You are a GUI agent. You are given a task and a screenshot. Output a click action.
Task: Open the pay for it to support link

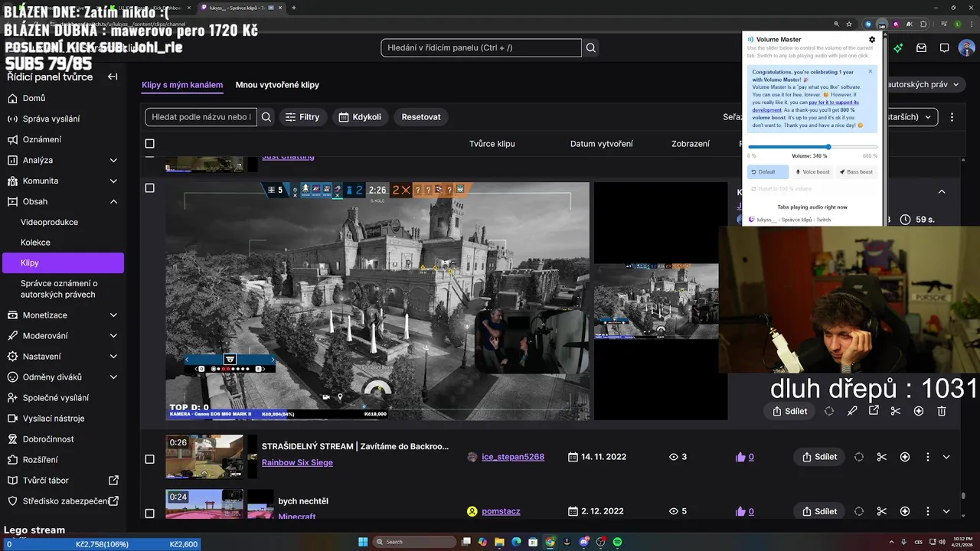(805, 106)
